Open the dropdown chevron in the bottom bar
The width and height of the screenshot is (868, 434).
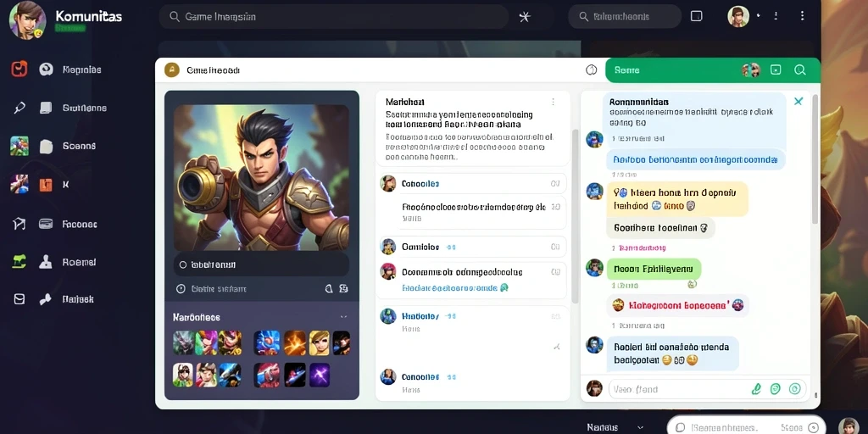(641, 427)
